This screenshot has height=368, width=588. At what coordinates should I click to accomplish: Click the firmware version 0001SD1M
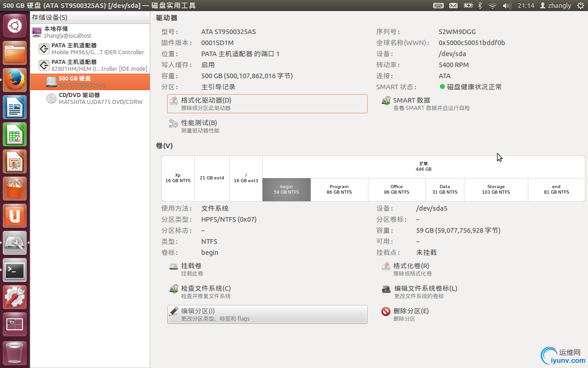[x=217, y=43]
